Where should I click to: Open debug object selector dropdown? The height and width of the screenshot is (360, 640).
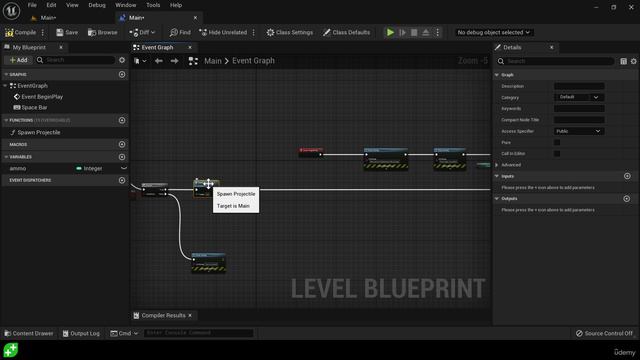click(x=493, y=32)
